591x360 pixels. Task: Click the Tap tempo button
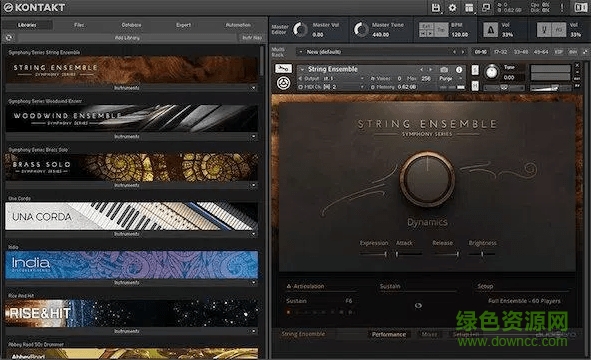click(441, 30)
